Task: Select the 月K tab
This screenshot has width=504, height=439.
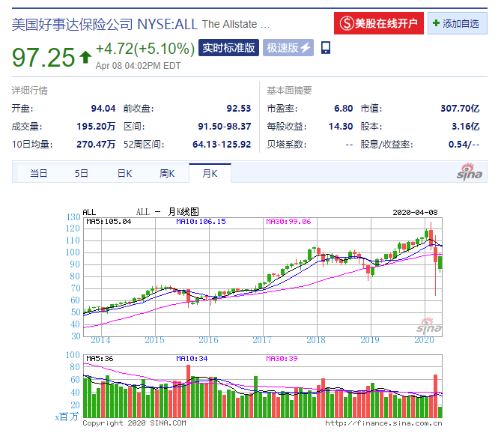Action: coord(209,174)
